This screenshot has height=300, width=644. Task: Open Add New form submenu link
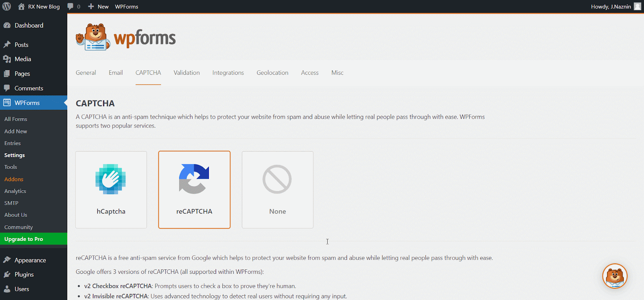tap(16, 131)
